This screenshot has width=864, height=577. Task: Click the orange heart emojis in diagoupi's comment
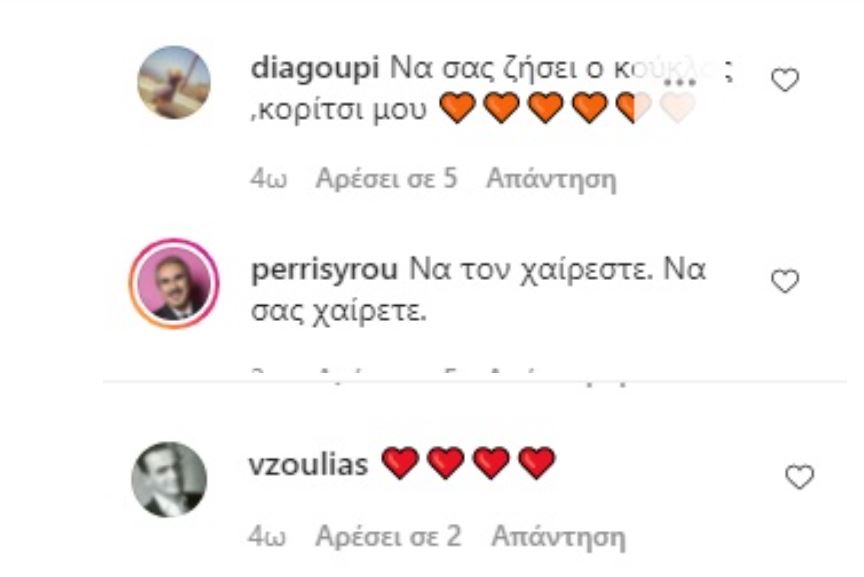(x=568, y=107)
